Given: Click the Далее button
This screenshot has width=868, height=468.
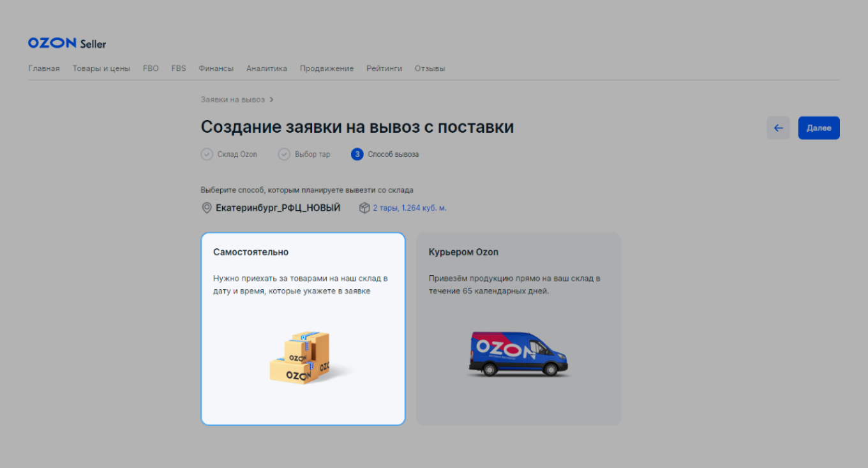Looking at the screenshot, I should tap(819, 128).
